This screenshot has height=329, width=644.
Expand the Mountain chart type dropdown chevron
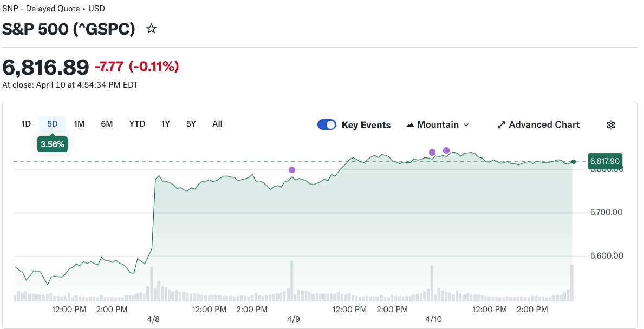[466, 125]
